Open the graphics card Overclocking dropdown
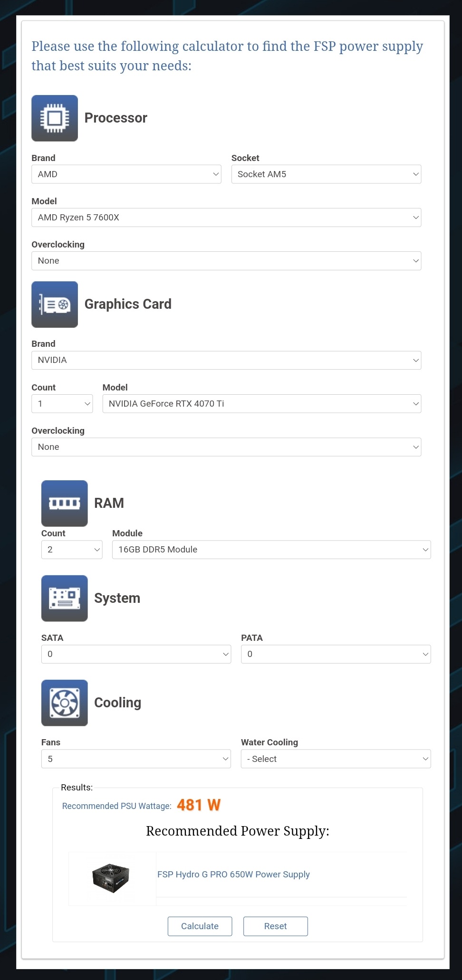 tap(226, 447)
